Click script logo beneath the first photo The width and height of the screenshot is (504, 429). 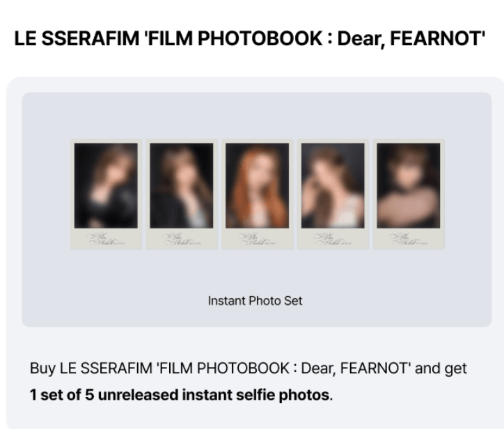(x=105, y=240)
